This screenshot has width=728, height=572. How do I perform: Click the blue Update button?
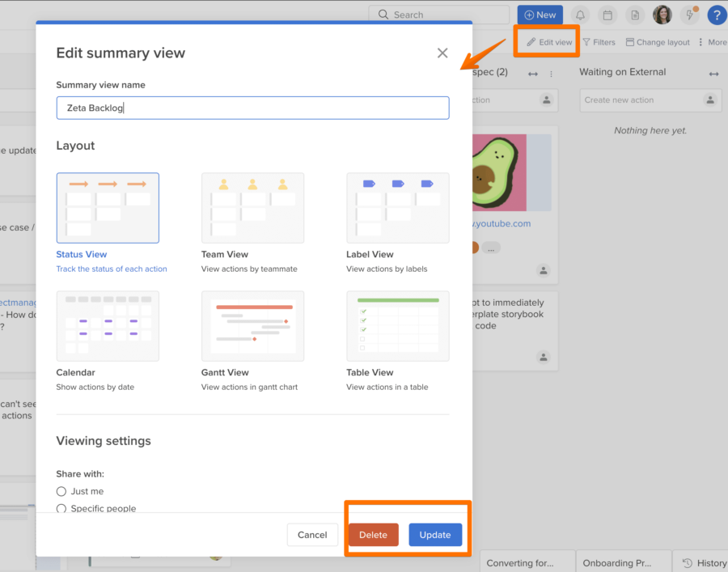pos(435,535)
